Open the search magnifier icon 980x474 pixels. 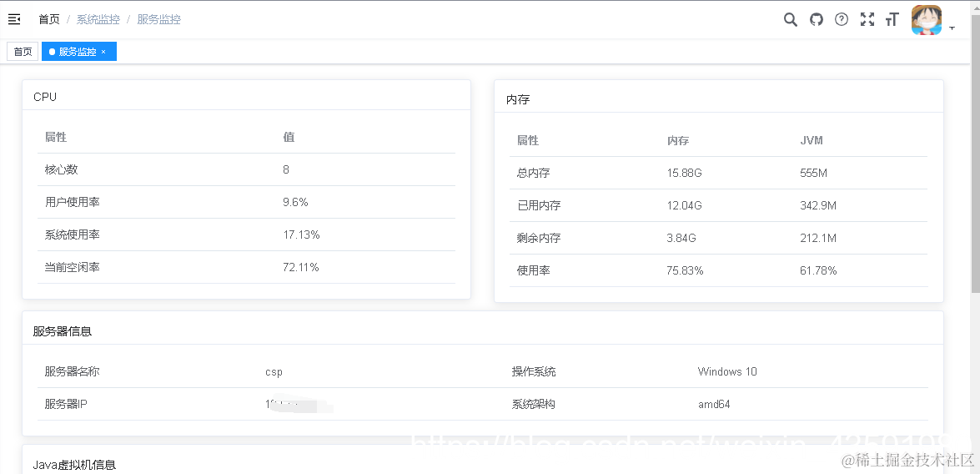coord(790,19)
